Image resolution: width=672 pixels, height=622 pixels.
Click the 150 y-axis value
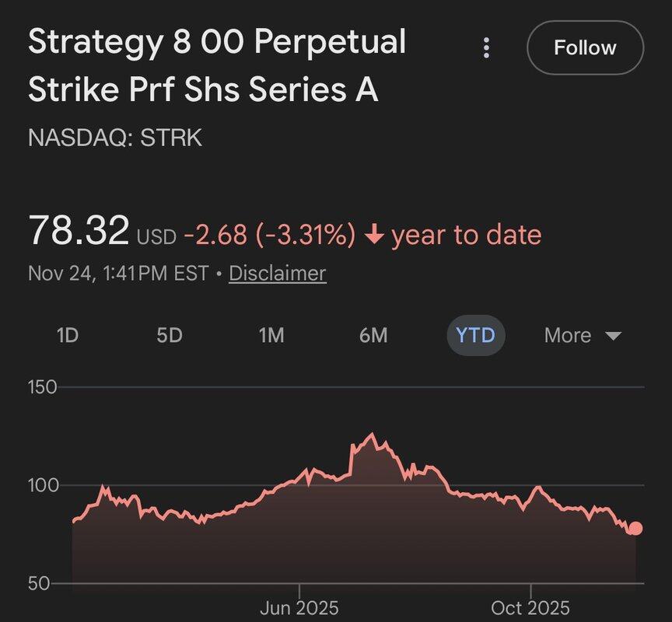pyautogui.click(x=42, y=387)
